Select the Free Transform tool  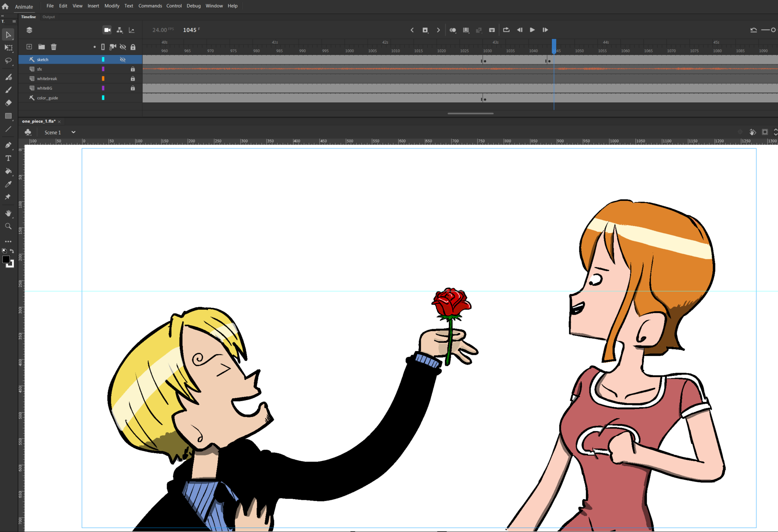[8, 48]
